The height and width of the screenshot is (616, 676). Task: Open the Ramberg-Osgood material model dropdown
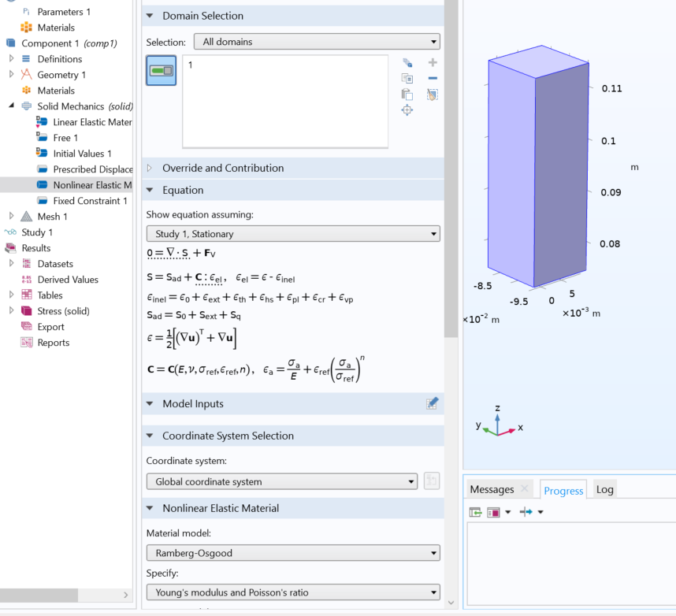click(x=293, y=553)
